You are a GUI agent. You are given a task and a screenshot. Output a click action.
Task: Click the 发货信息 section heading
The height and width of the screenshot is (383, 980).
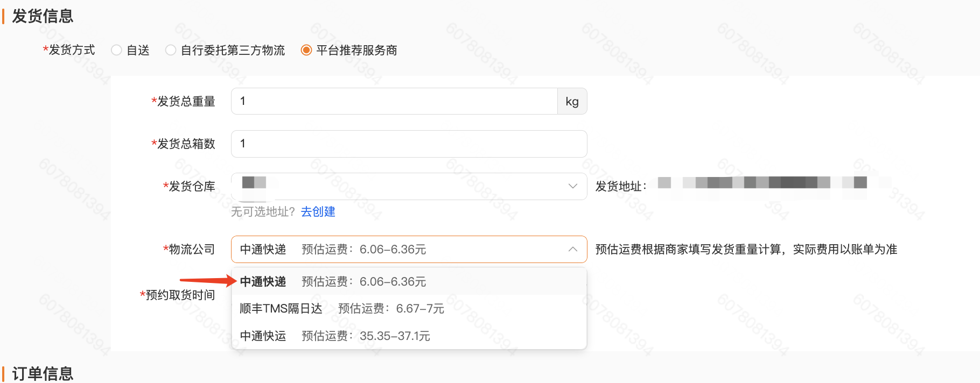pos(43,16)
